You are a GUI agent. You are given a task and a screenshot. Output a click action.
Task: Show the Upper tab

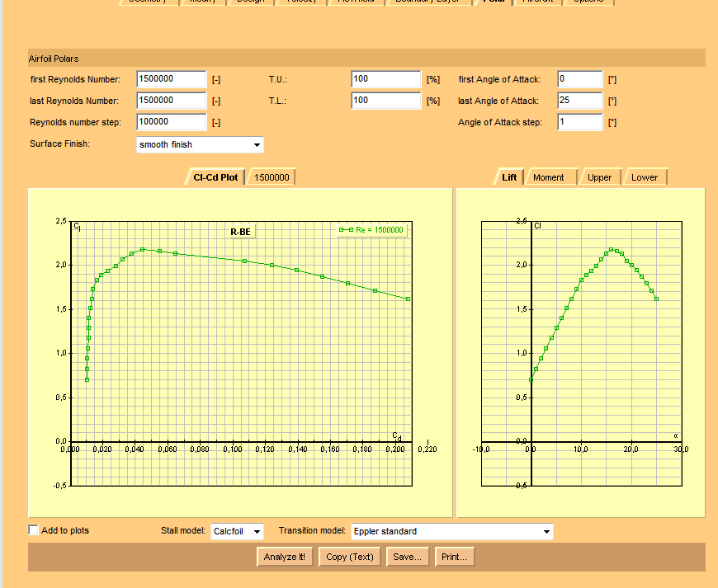click(599, 177)
